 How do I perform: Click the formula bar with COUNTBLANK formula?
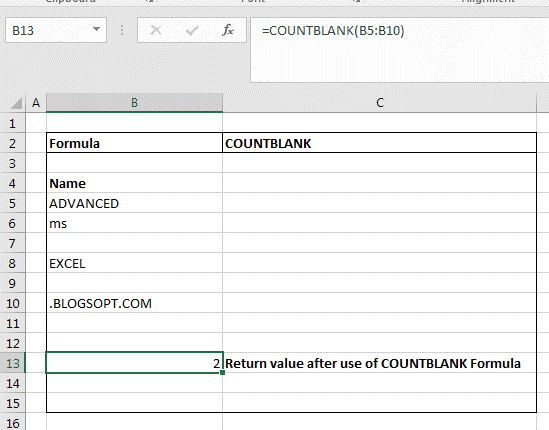[x=399, y=50]
